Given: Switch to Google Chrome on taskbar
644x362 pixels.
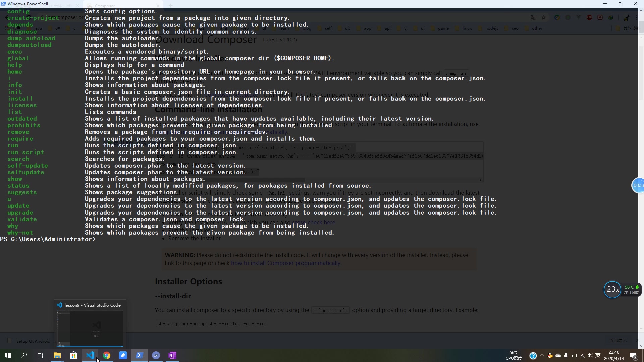Looking at the screenshot, I should point(107,355).
